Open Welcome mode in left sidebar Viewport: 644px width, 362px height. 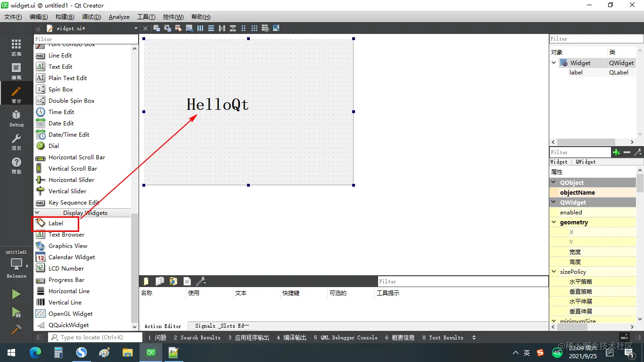pyautogui.click(x=17, y=47)
